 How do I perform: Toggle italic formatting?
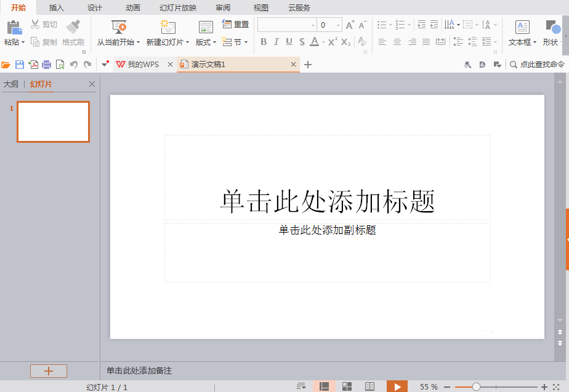coord(276,42)
